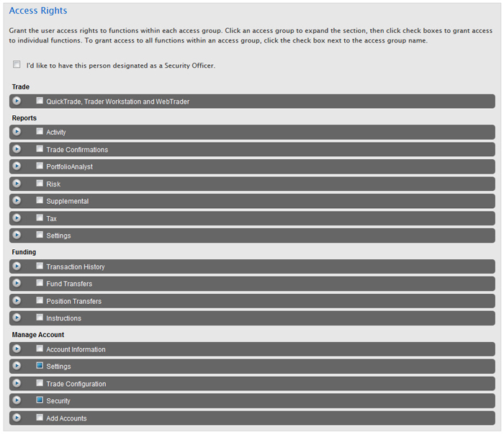The height and width of the screenshot is (435, 504).
Task: Tick the Tax reports checkbox
Action: coord(40,217)
